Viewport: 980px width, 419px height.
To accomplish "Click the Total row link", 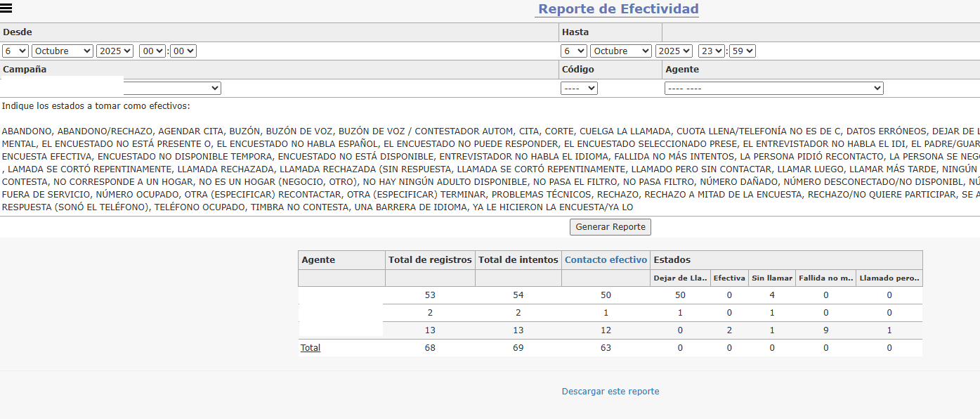I will (311, 348).
